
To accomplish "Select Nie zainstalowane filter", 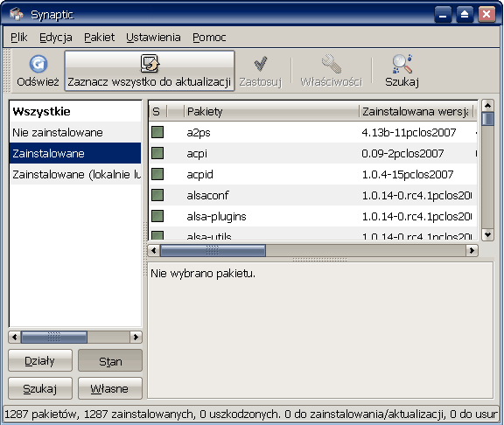I will [x=75, y=132].
